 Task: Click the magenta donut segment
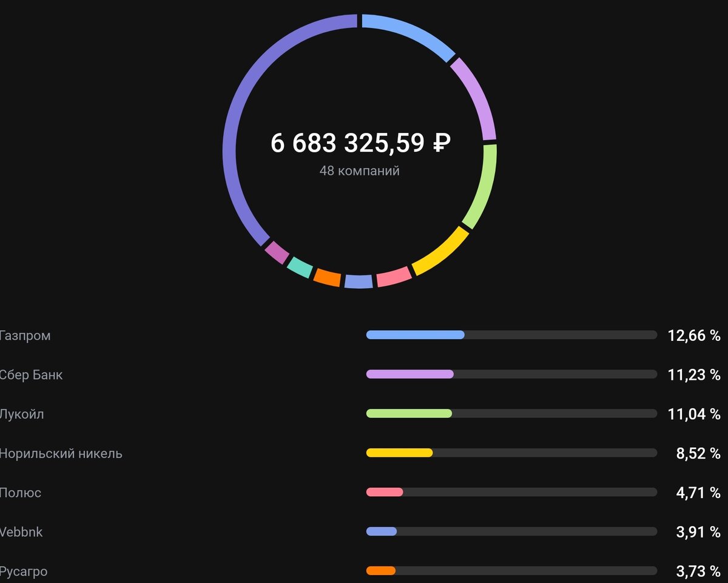(277, 252)
